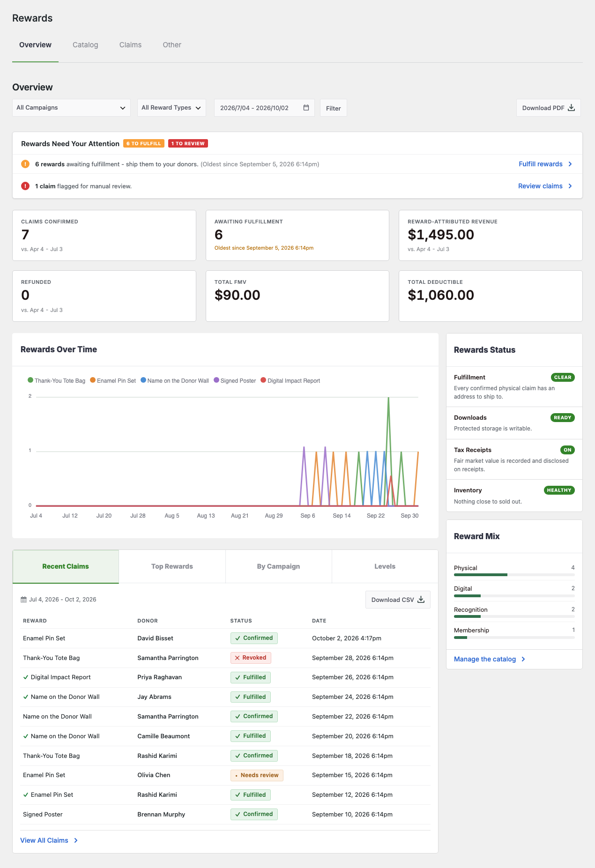Toggle Name on the Donor Wall legend series
The height and width of the screenshot is (868, 595).
click(x=175, y=380)
